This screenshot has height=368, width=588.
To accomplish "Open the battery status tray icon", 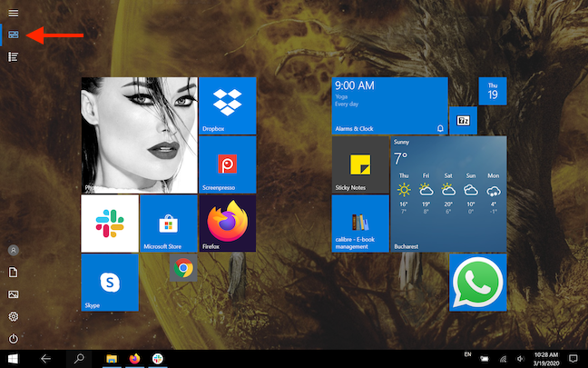I will (x=485, y=359).
